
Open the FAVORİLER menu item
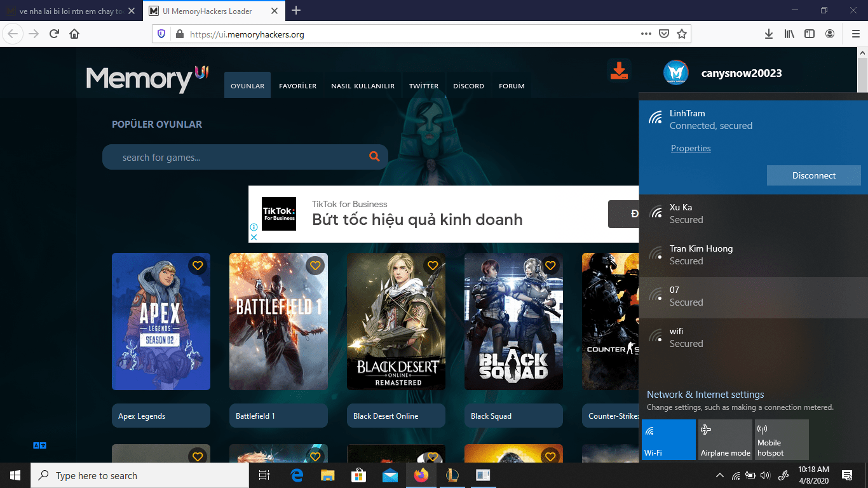pos(298,86)
